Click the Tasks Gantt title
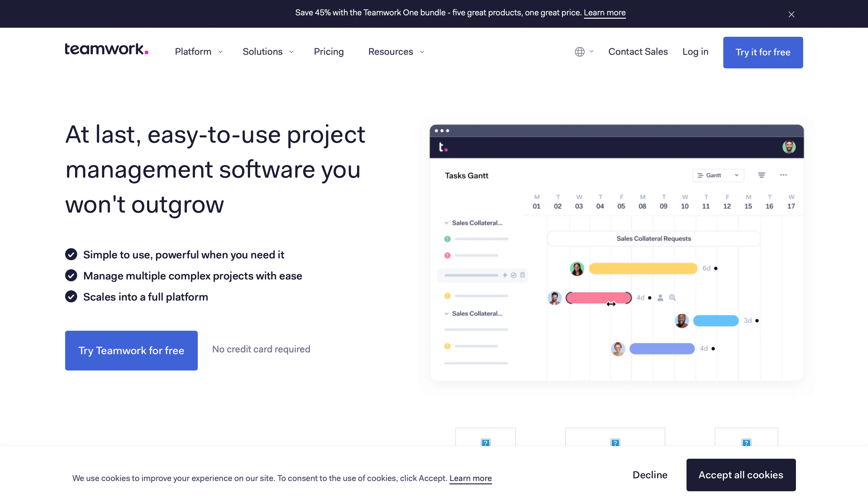Viewport: 868px width, 503px height. [466, 176]
